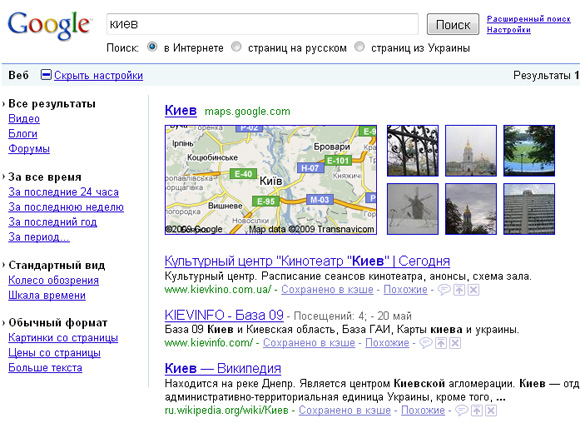Click the Kyiv map thumbnail
580x423 pixels.
point(271,180)
